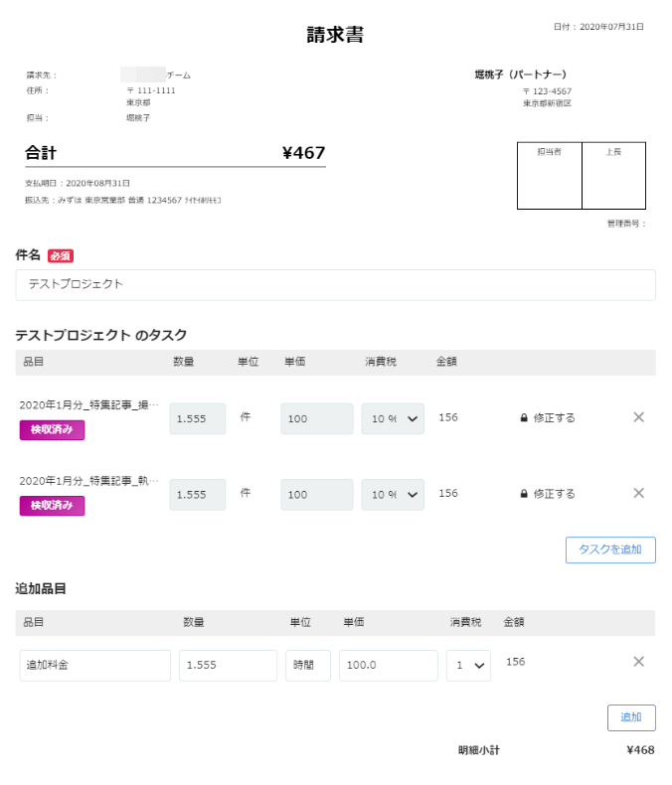Click the 追加 button under additional items

(x=631, y=717)
